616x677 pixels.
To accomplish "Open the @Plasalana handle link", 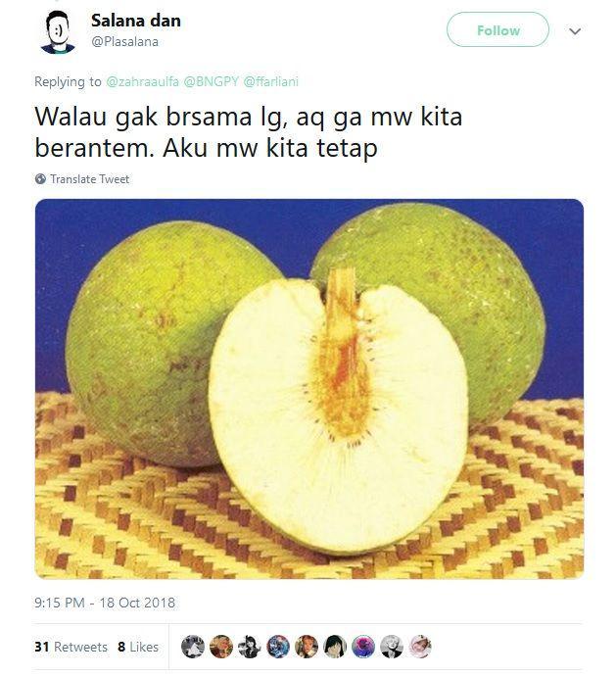I will (x=124, y=42).
